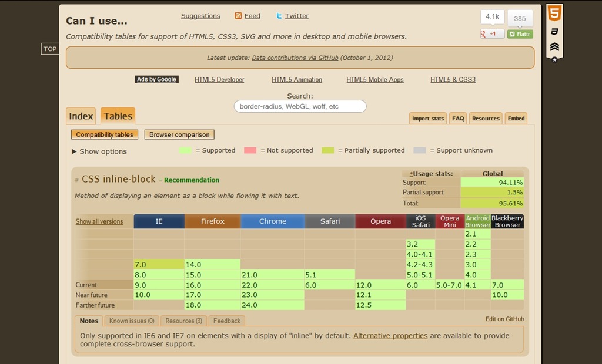Click the 385 Flattr count bubble
602x364 pixels.
coord(520,18)
